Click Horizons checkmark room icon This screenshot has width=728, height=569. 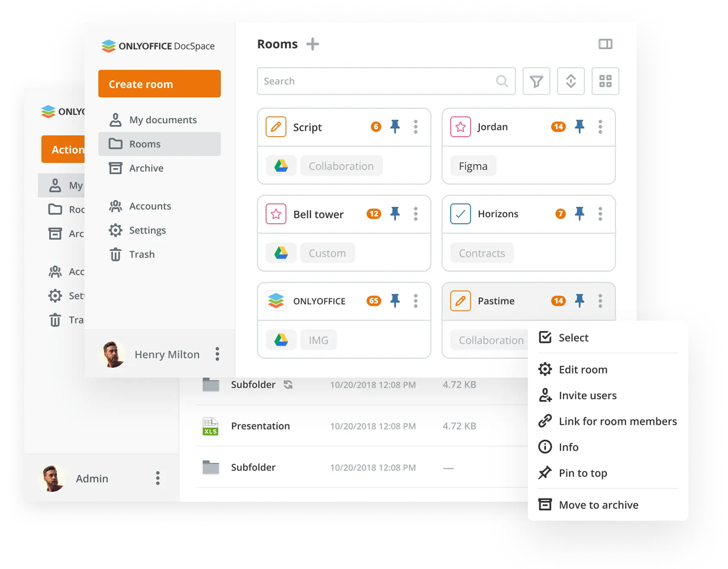(460, 214)
